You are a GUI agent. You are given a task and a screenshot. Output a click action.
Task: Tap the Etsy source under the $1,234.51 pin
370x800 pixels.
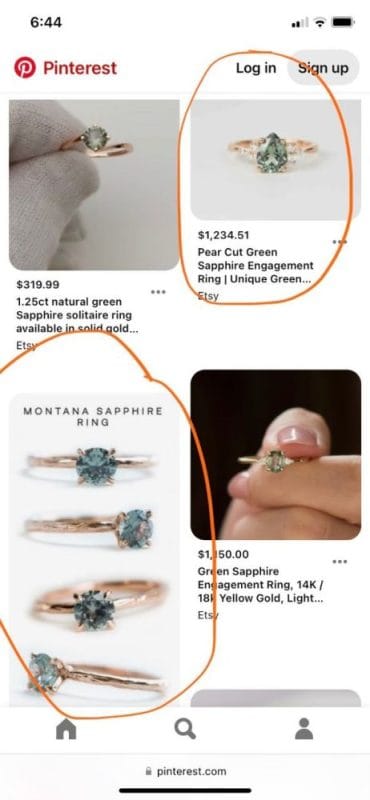pos(208,296)
